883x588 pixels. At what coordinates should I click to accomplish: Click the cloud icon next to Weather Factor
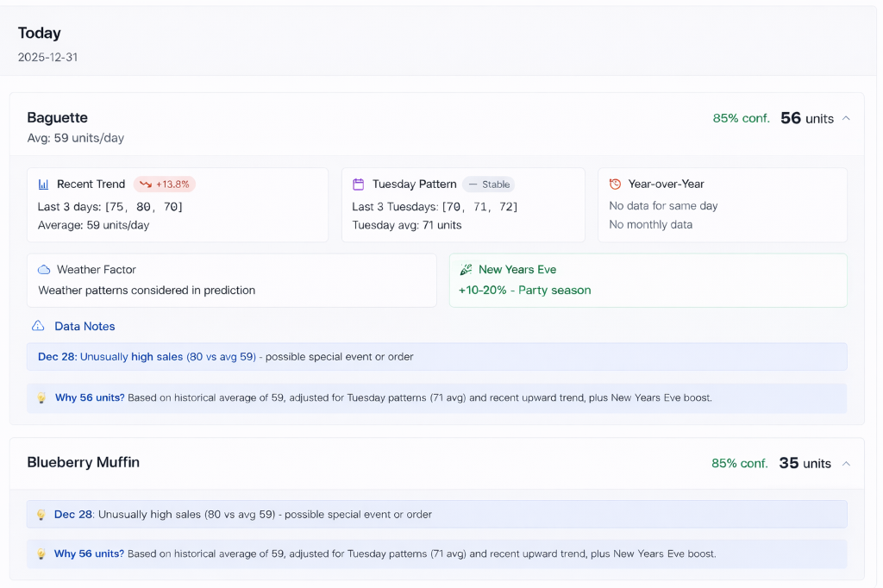click(x=45, y=270)
